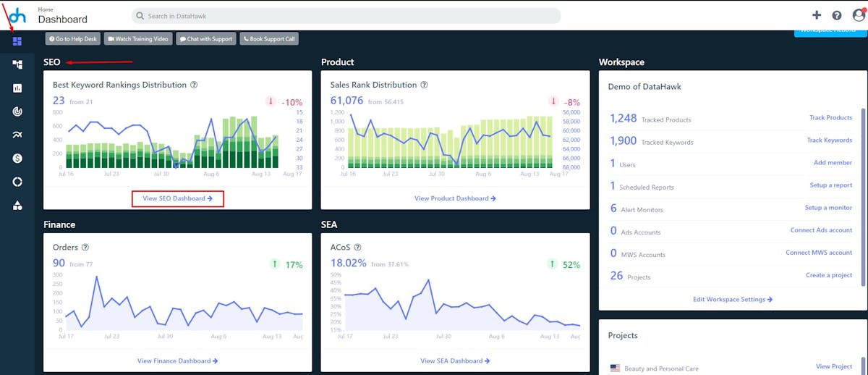This screenshot has height=375, width=868.
Task: Click Setup a monitor link
Action: 829,208
